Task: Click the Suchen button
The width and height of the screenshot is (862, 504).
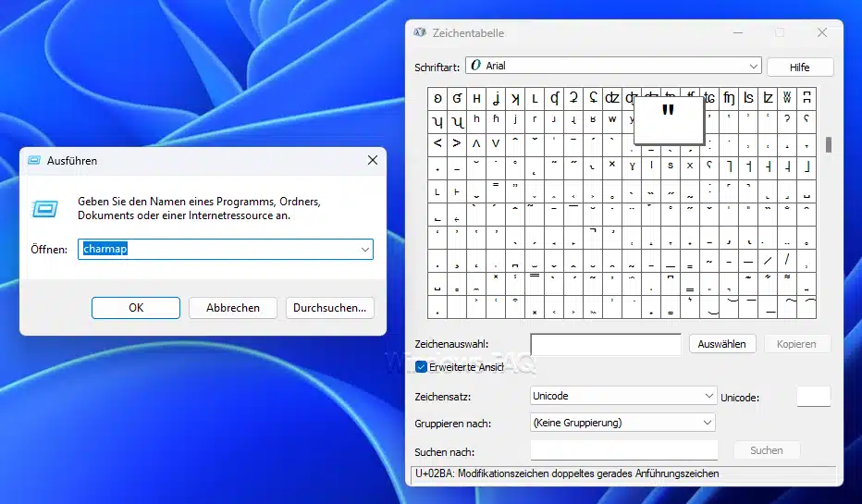Action: (767, 450)
